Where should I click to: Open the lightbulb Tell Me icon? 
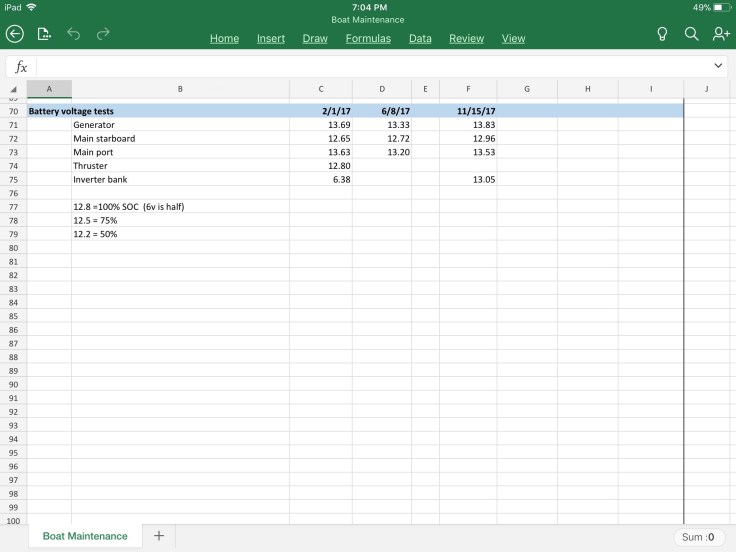click(x=662, y=34)
